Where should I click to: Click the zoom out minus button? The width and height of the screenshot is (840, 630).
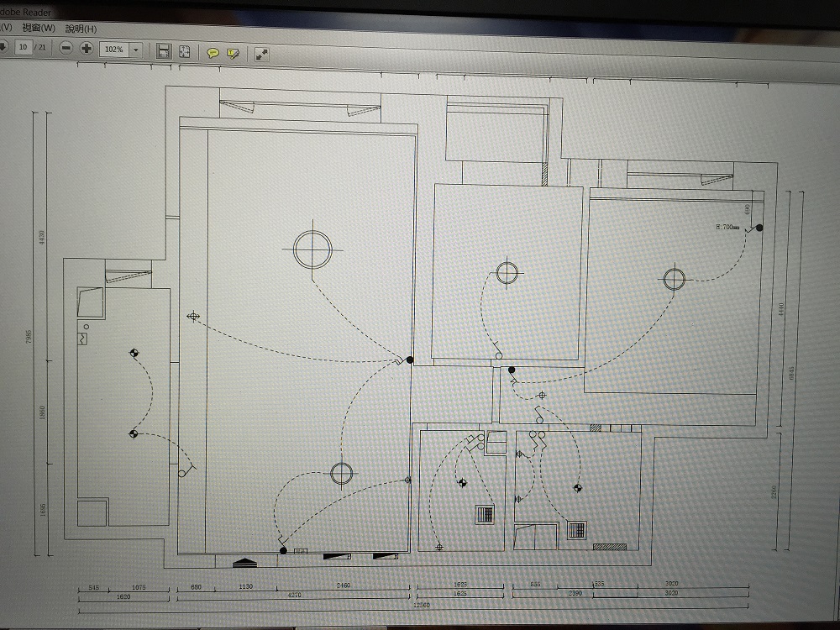coord(66,49)
